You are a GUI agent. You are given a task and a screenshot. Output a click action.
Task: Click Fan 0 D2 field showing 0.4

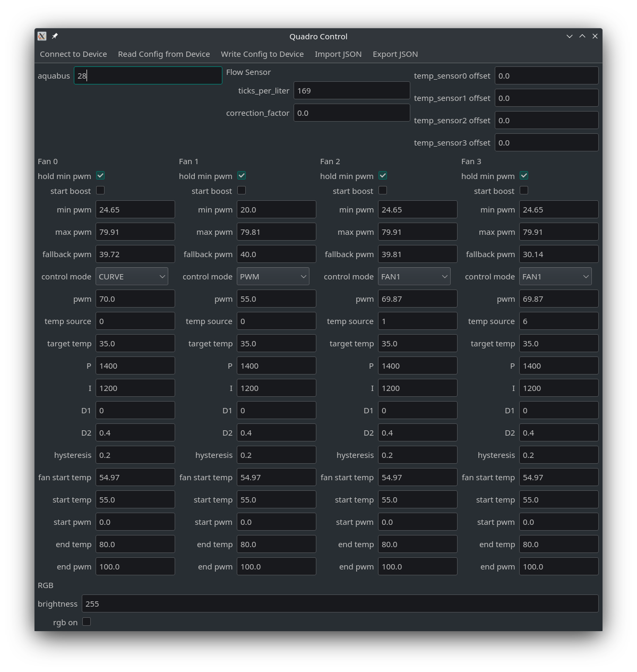(135, 432)
